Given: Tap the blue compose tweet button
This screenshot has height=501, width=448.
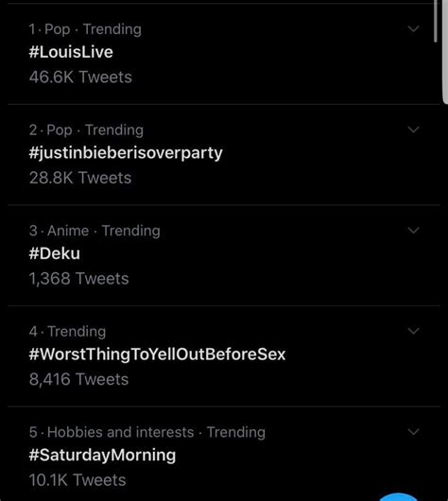Looking at the screenshot, I should pos(398,497).
